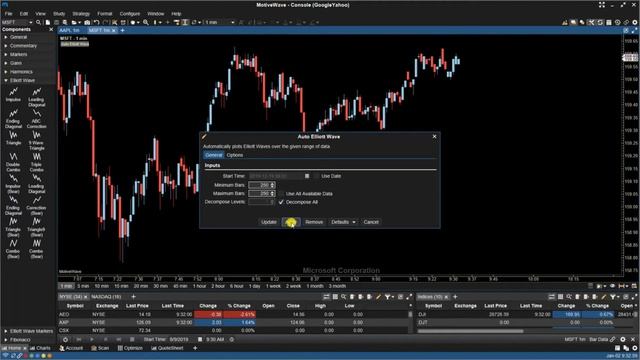Image resolution: width=640 pixels, height=360 pixels.
Task: Click the filter funnel in NYSE watchlist toolbar
Action: click(387, 297)
